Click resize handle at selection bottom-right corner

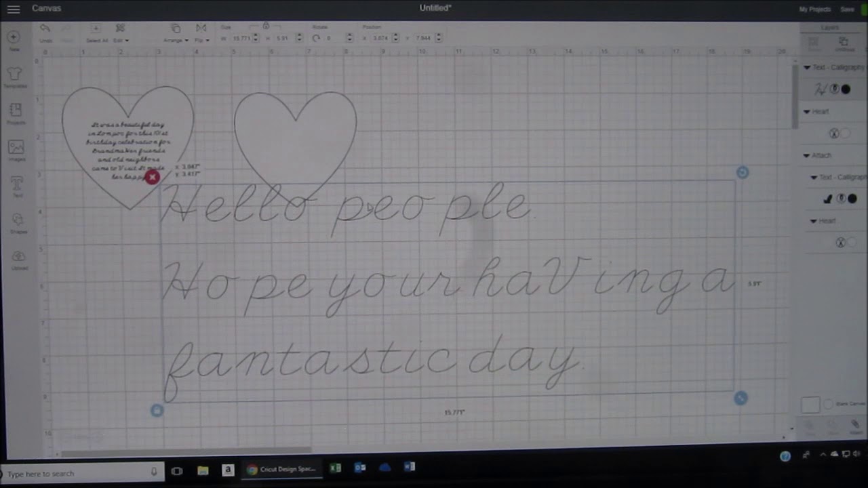741,399
